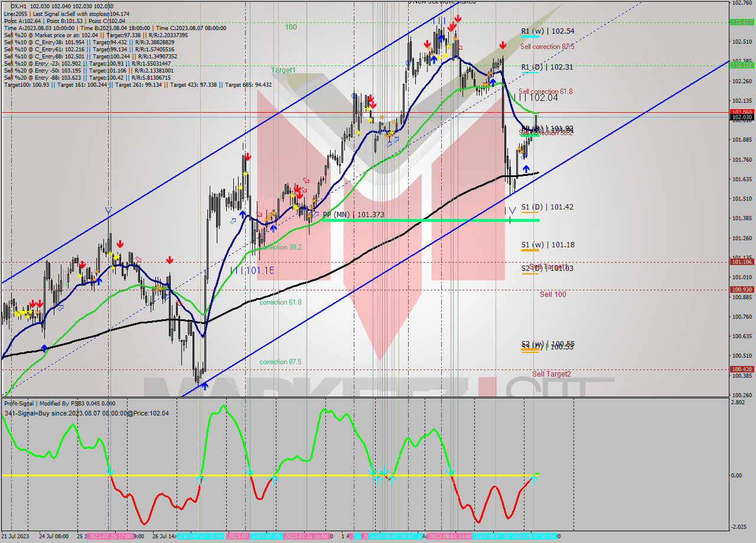Click the 102.760 price axis label

coord(742,3)
